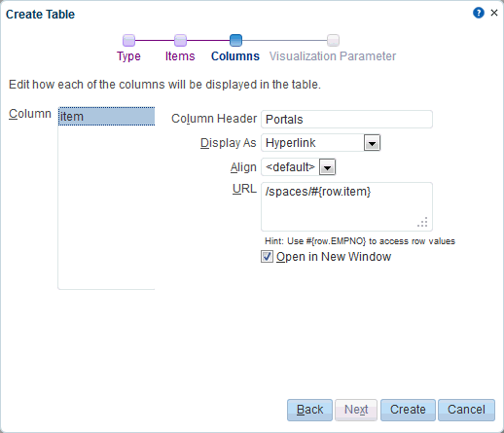Expand the Display As dropdown arrow
Image resolution: width=504 pixels, height=433 pixels.
pyautogui.click(x=372, y=143)
